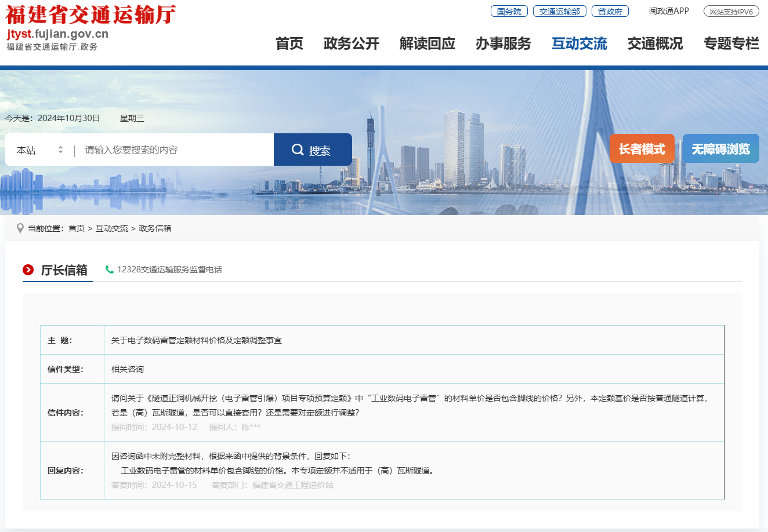Click the down arrow of the search scope selector
Screen dimensions: 768x532
pos(60,152)
